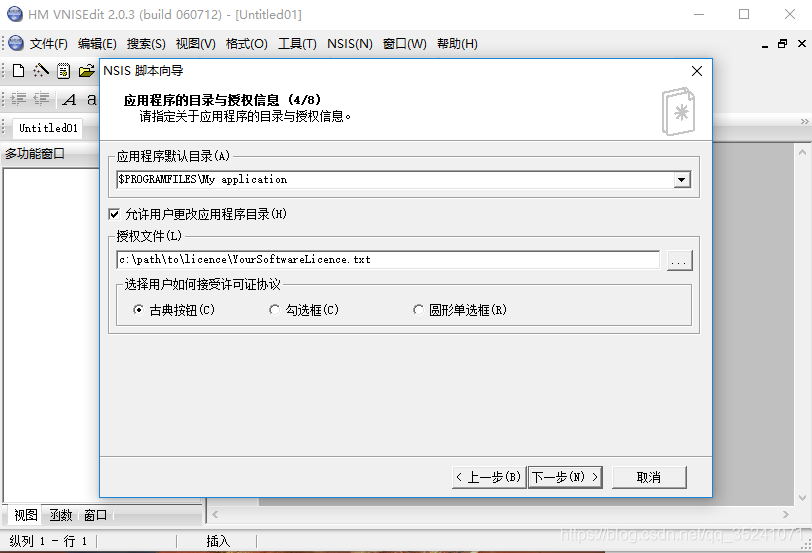Switch to the Untitled01 document tab
Viewport: 812px width, 553px height.
pyautogui.click(x=48, y=128)
